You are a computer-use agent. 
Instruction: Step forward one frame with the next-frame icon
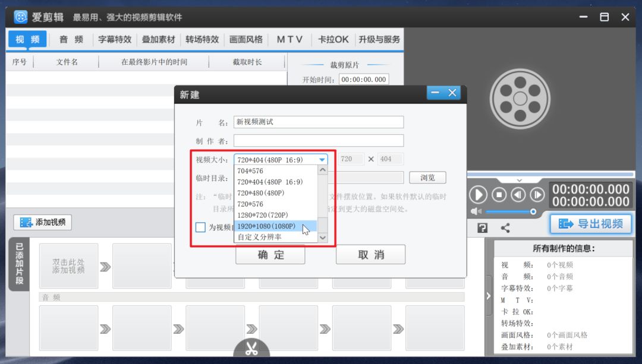pos(537,194)
